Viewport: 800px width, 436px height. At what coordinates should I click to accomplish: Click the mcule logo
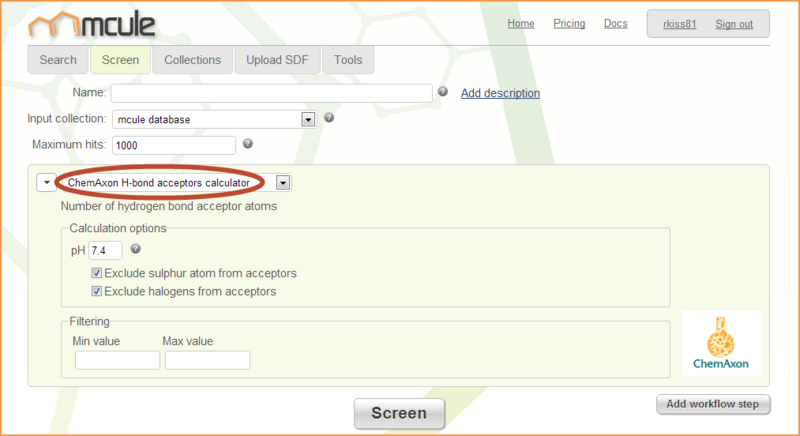90,22
